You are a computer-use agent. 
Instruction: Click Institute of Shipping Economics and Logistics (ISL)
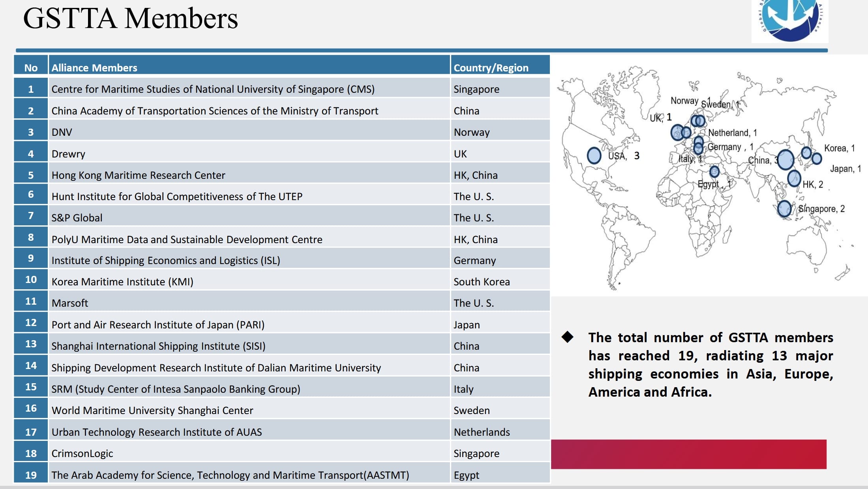pyautogui.click(x=166, y=260)
